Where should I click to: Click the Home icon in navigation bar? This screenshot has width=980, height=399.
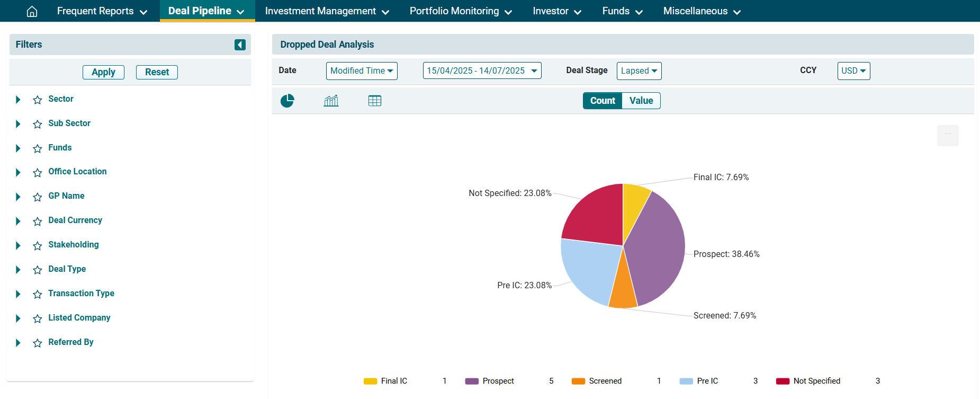click(32, 11)
